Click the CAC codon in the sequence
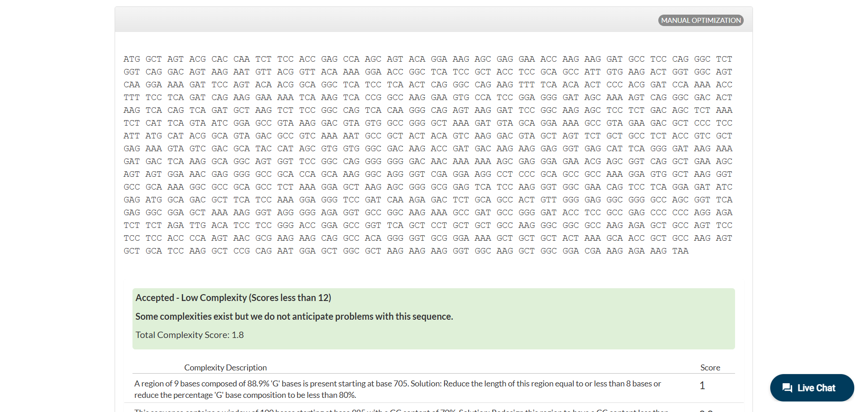Viewport: 868px width, 412px height. pos(219,59)
